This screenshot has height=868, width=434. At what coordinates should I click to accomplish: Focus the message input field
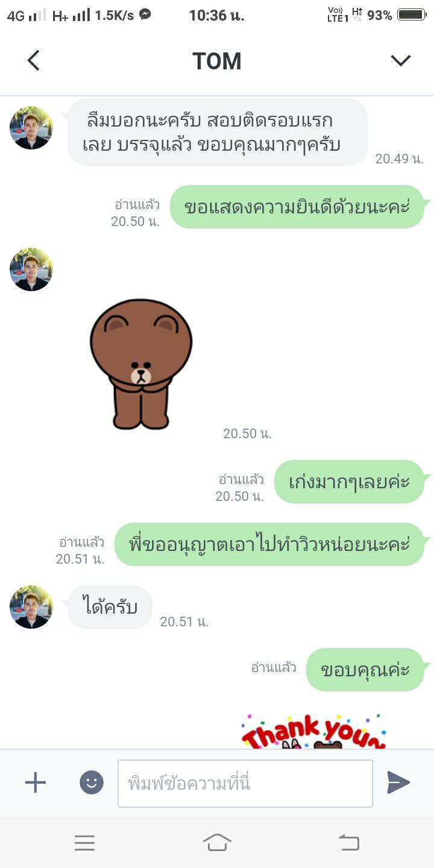click(245, 783)
